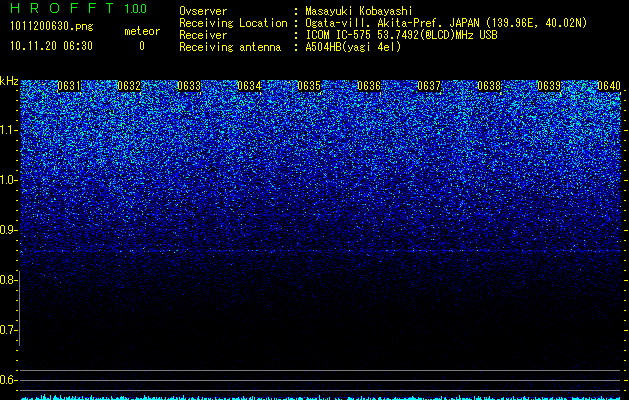Click the meteor count value 0

coord(142,46)
